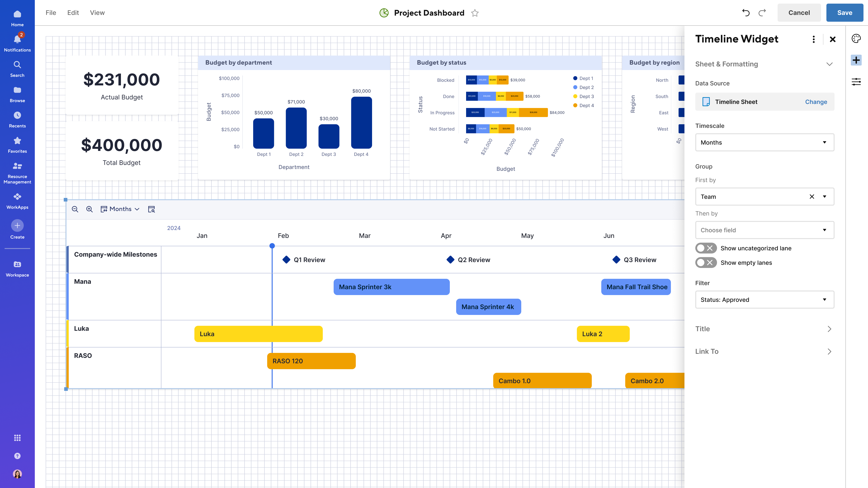
Task: Click the add widget plus icon
Action: 856,60
